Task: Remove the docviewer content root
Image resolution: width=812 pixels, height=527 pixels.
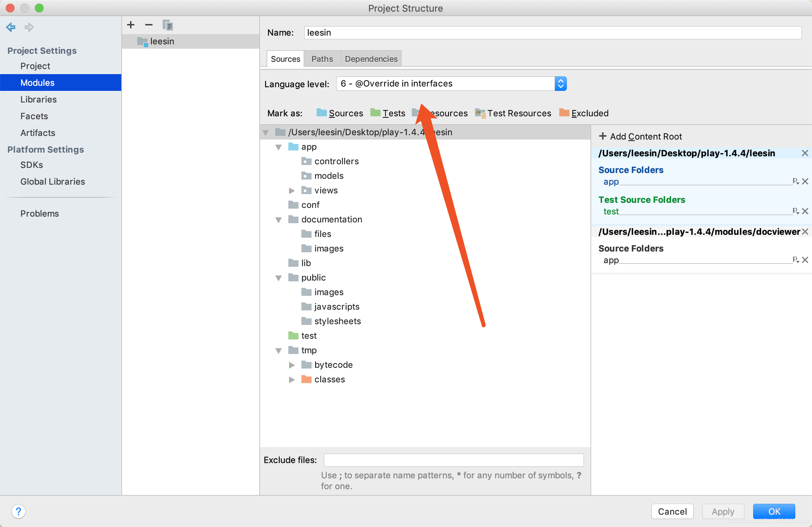Action: (x=805, y=232)
